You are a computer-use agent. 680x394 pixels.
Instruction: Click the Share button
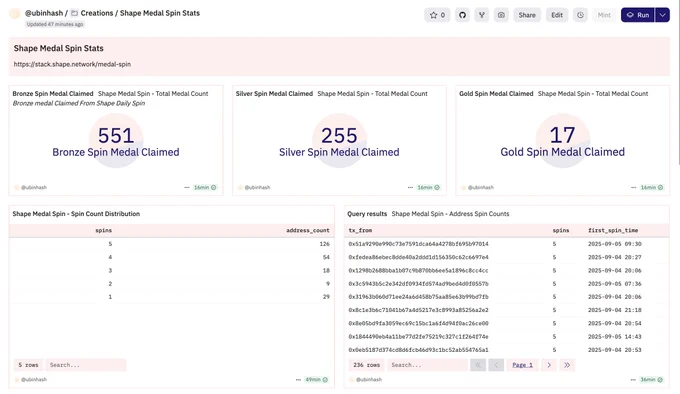click(527, 15)
